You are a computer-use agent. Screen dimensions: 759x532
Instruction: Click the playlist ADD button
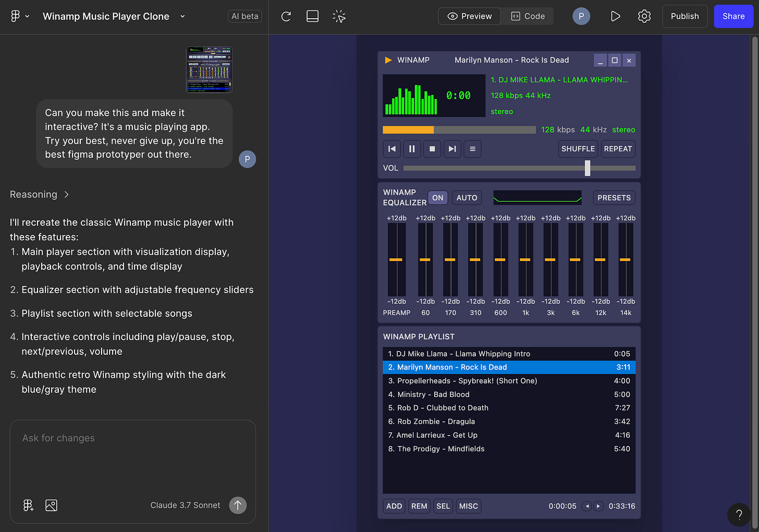394,506
